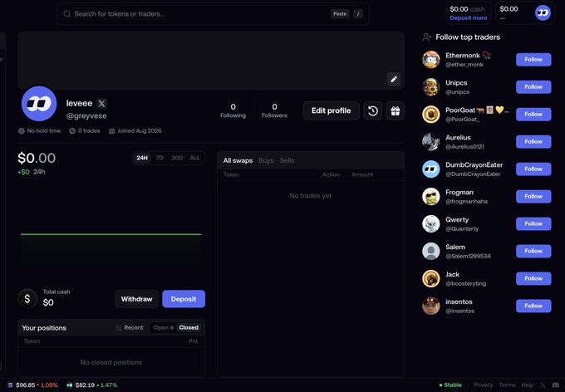Click the @greyvese handle text
The height and width of the screenshot is (392, 565).
click(86, 116)
